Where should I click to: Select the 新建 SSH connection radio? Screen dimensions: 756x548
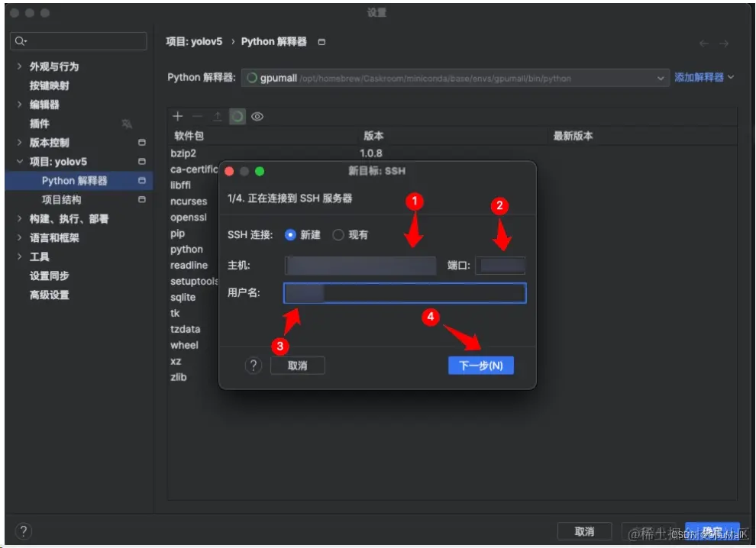point(290,235)
